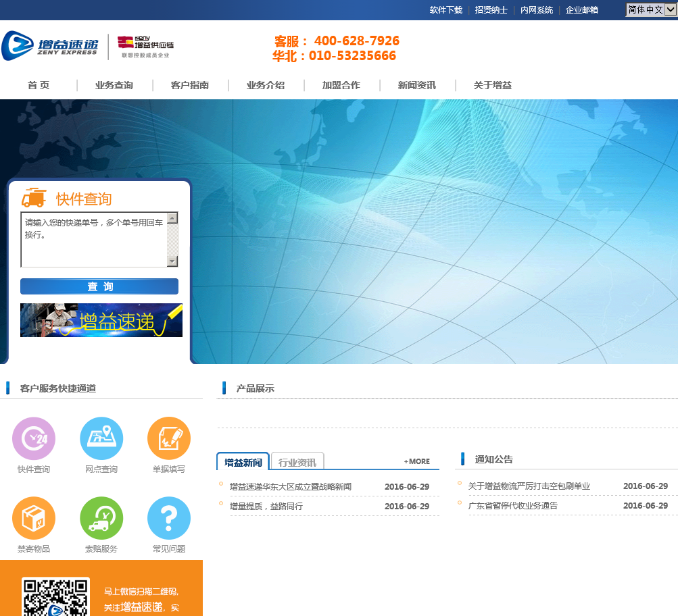The height and width of the screenshot is (616, 678).
Task: Click the 400-628-7926 customer service number
Action: pyautogui.click(x=357, y=41)
